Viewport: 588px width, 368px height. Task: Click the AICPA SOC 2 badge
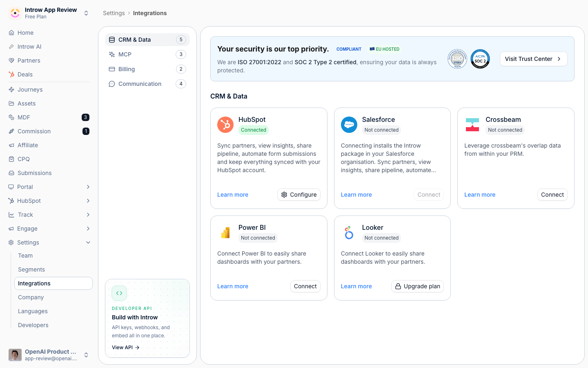click(480, 59)
